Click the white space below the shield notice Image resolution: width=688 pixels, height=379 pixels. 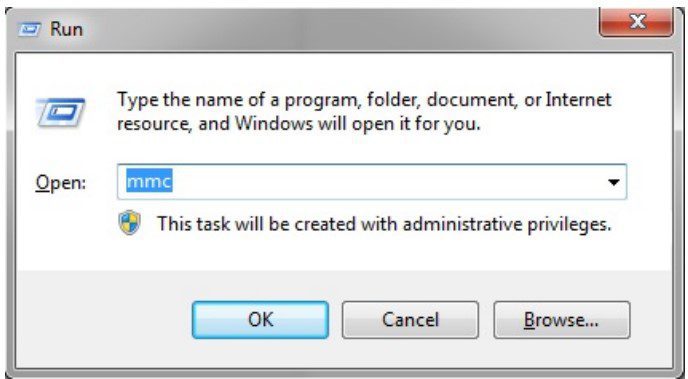(x=344, y=254)
